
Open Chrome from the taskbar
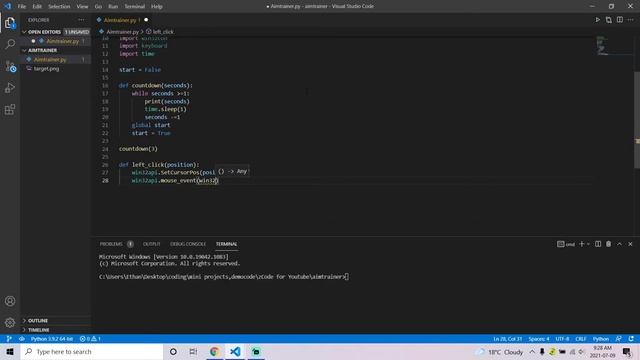point(214,351)
